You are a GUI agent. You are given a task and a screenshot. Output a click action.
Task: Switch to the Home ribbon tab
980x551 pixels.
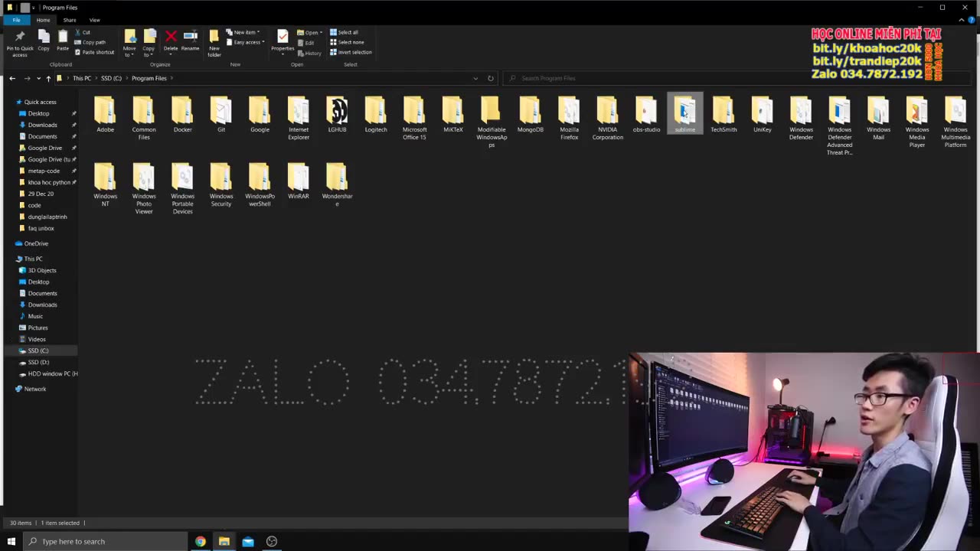(43, 20)
